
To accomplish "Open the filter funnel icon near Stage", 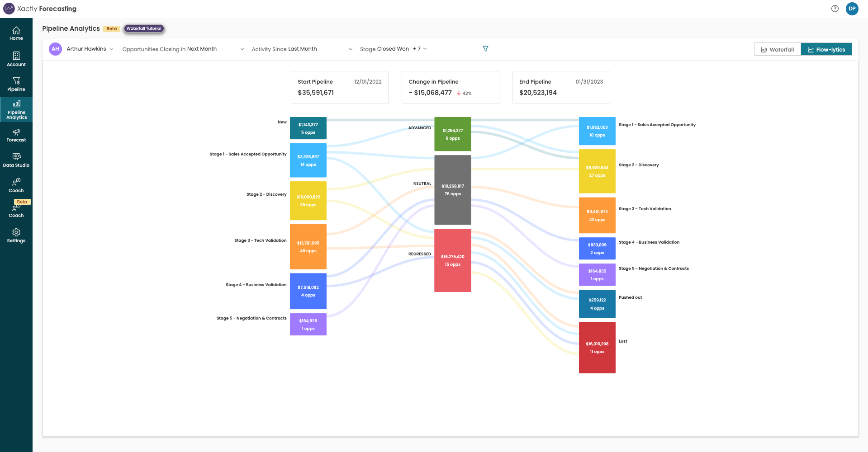I will click(x=485, y=48).
